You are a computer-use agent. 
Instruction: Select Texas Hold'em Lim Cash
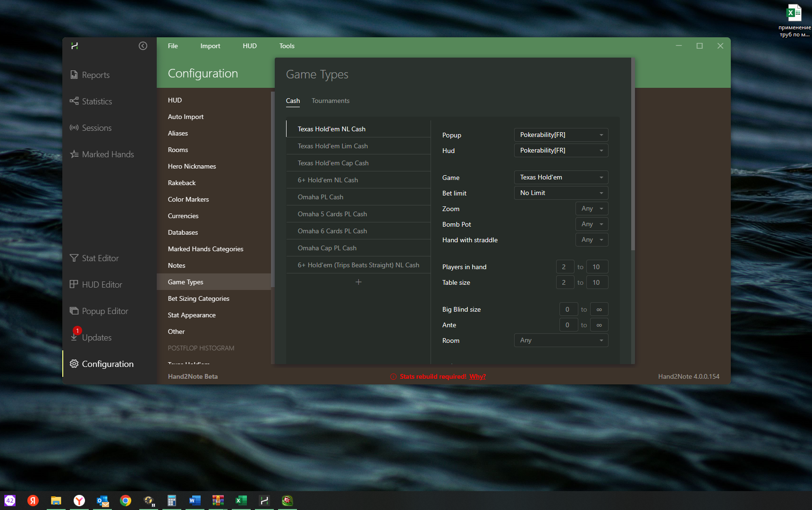(x=358, y=146)
